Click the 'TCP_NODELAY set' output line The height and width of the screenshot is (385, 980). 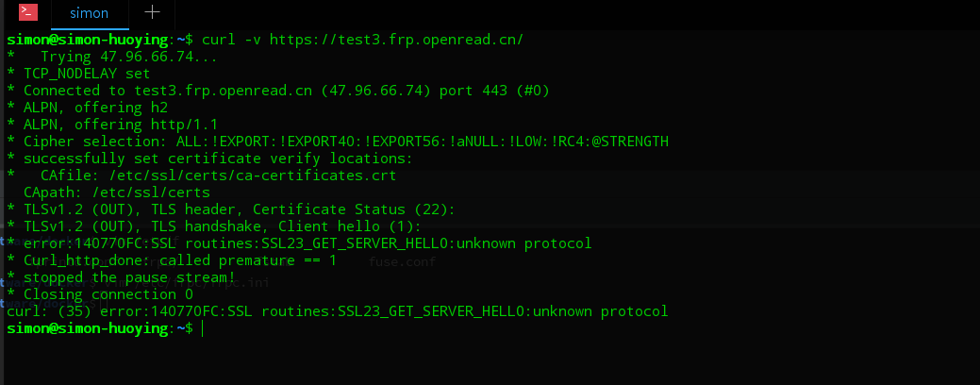[x=78, y=74]
